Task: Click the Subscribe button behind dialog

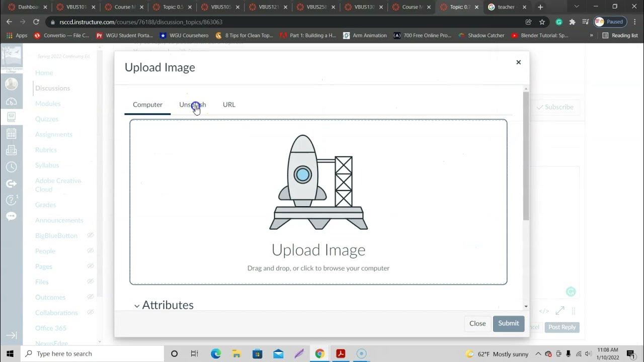Action: 555,107
